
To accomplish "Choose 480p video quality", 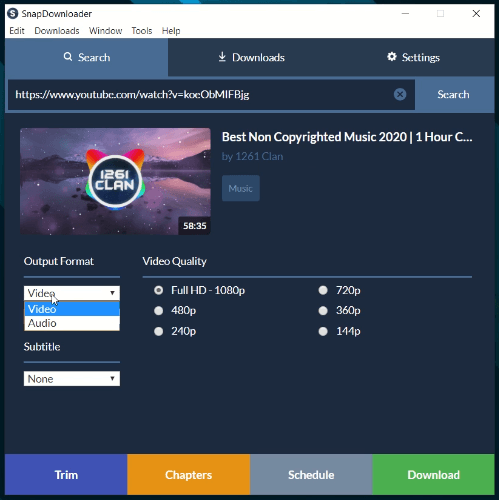I will (159, 311).
